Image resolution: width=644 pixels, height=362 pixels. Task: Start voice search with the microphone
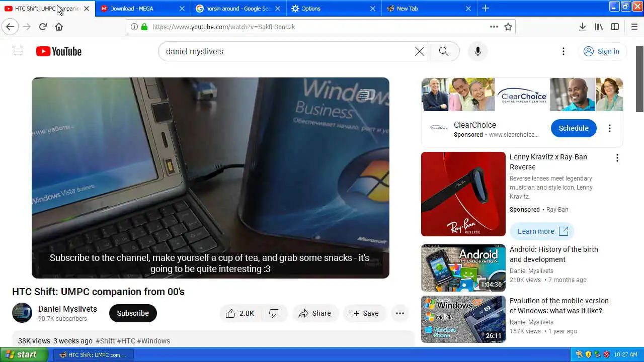(477, 51)
